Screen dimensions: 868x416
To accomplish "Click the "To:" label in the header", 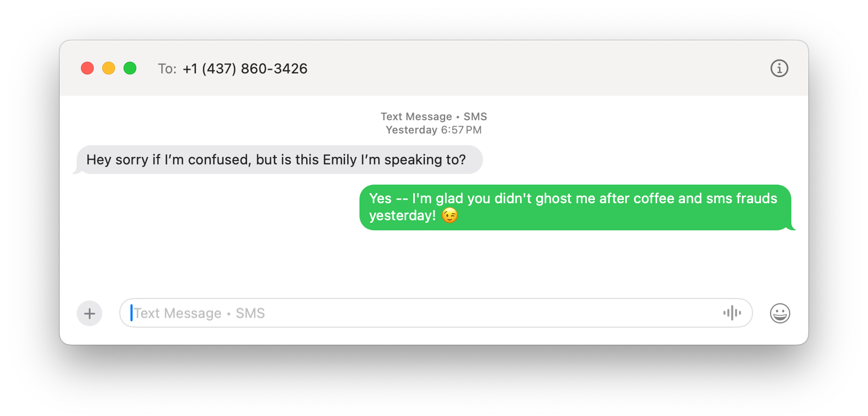I will coord(167,69).
